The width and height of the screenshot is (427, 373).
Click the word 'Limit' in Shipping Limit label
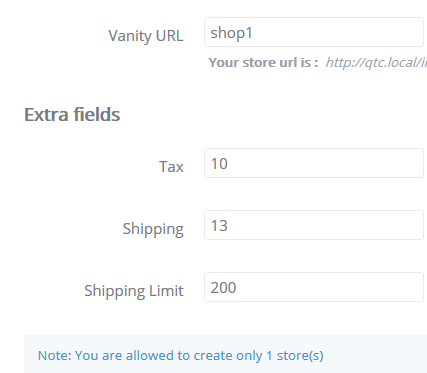(x=166, y=291)
